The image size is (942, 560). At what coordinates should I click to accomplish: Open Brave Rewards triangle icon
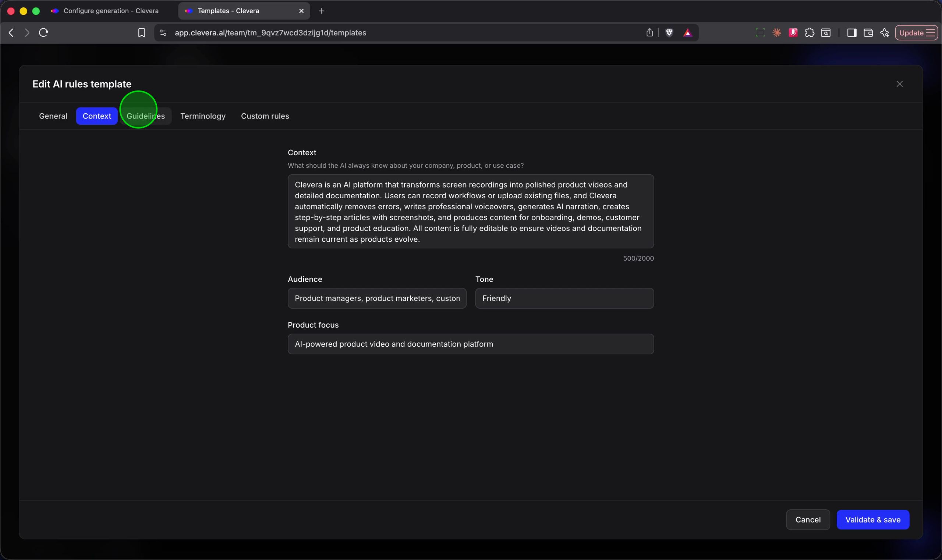pyautogui.click(x=688, y=33)
